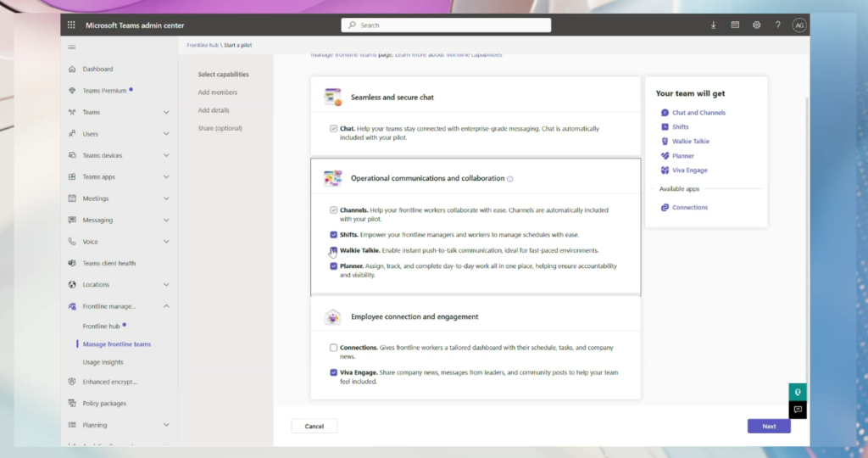This screenshot has height=458, width=868.
Task: Click the help question mark icon
Action: 777,25
